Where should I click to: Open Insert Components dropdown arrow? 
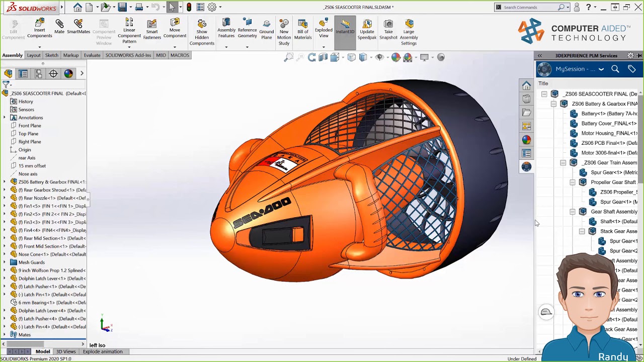[39, 47]
